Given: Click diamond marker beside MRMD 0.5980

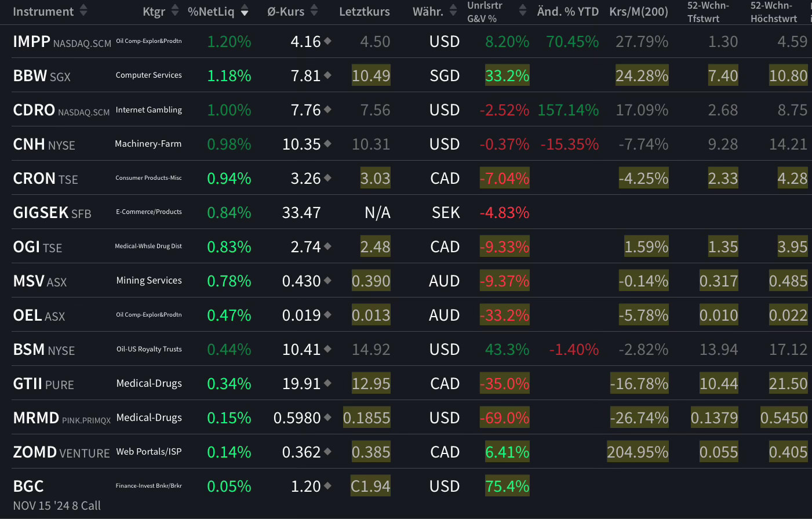Looking at the screenshot, I should pos(327,418).
